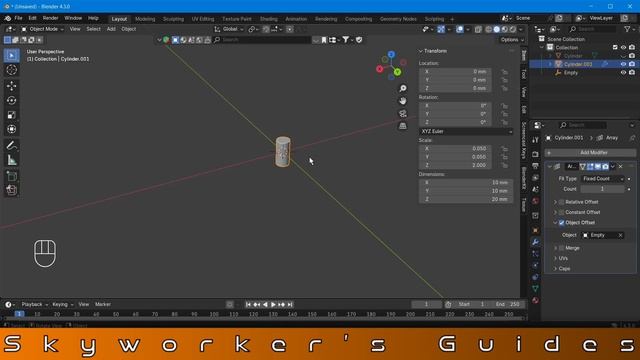Image resolution: width=640 pixels, height=360 pixels.
Task: Enable the Constant Offset checkbox
Action: (x=561, y=212)
